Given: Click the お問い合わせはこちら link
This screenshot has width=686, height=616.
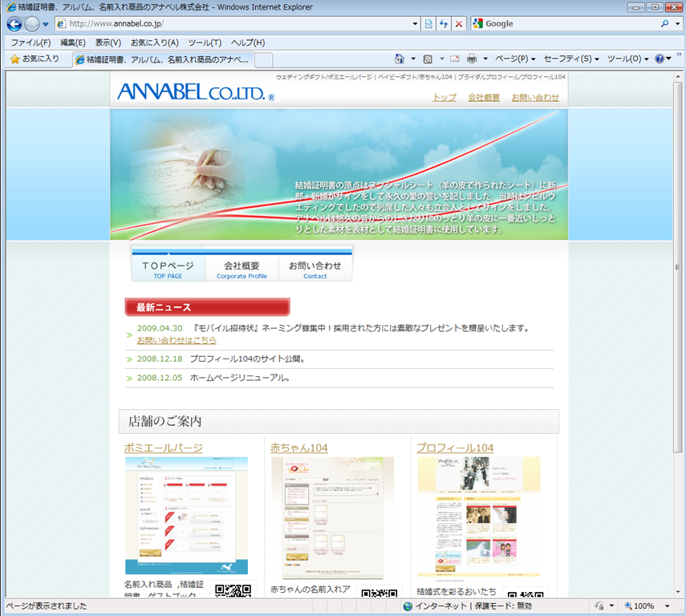Looking at the screenshot, I should [177, 340].
